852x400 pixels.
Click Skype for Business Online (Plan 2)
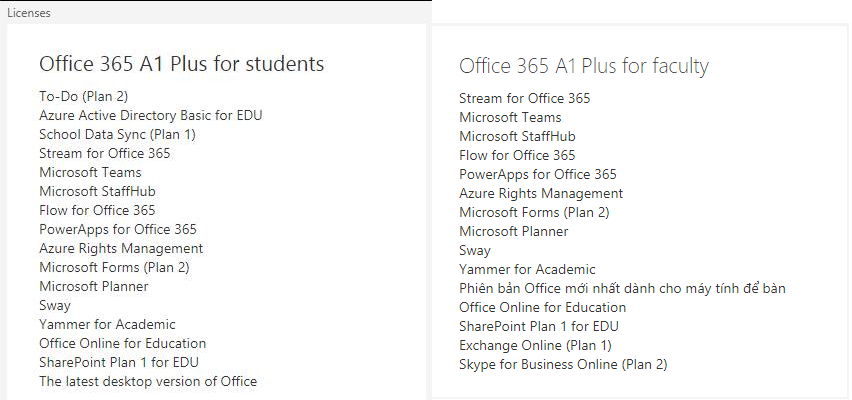coord(563,364)
